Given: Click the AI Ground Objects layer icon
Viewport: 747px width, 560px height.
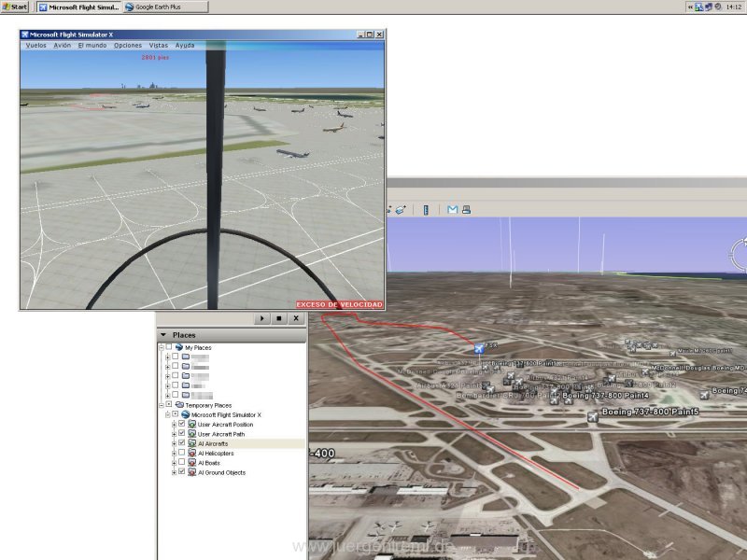Looking at the screenshot, I should pos(192,472).
